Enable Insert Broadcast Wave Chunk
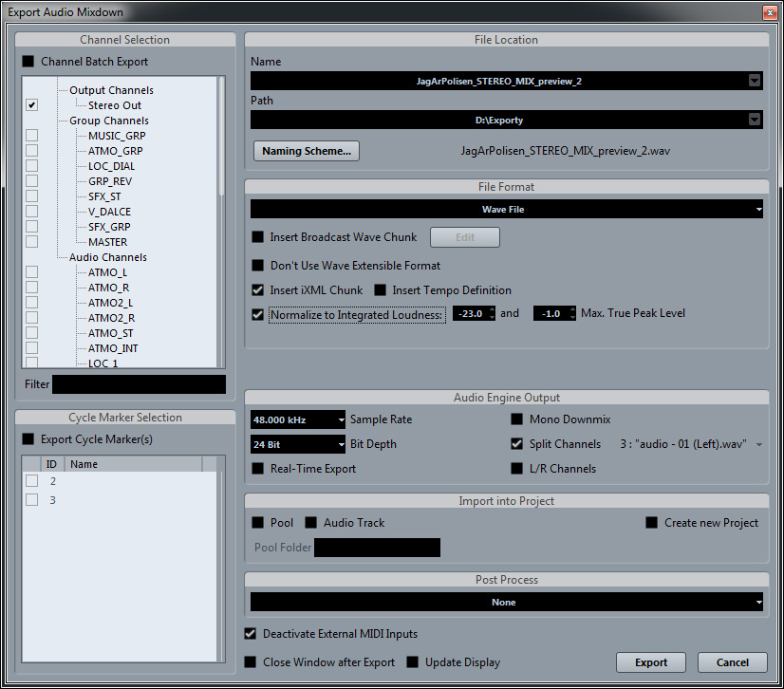Viewport: 784px width, 689px height. click(257, 237)
